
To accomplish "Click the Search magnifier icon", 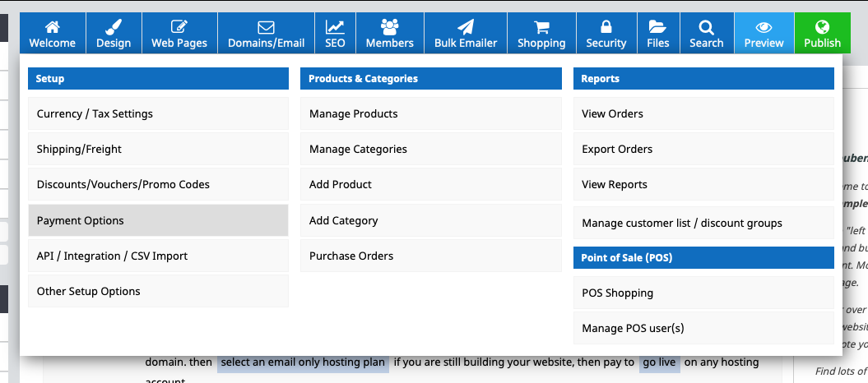I will click(706, 27).
